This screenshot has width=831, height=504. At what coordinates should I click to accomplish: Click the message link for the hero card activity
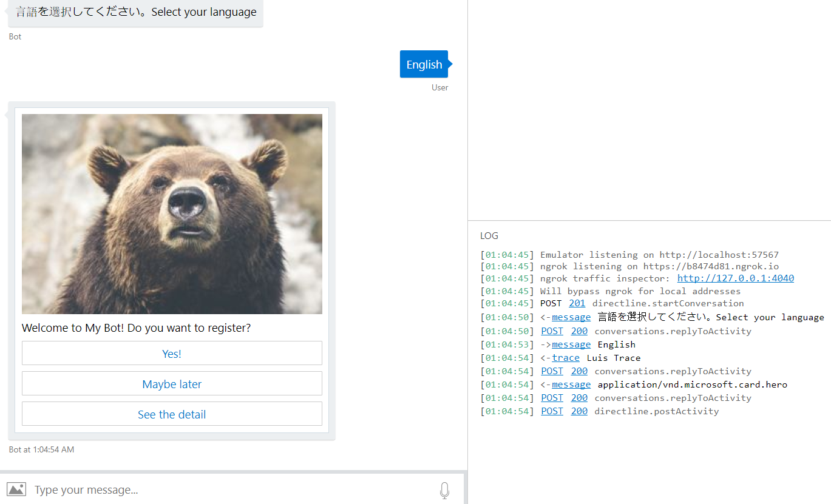pos(571,384)
